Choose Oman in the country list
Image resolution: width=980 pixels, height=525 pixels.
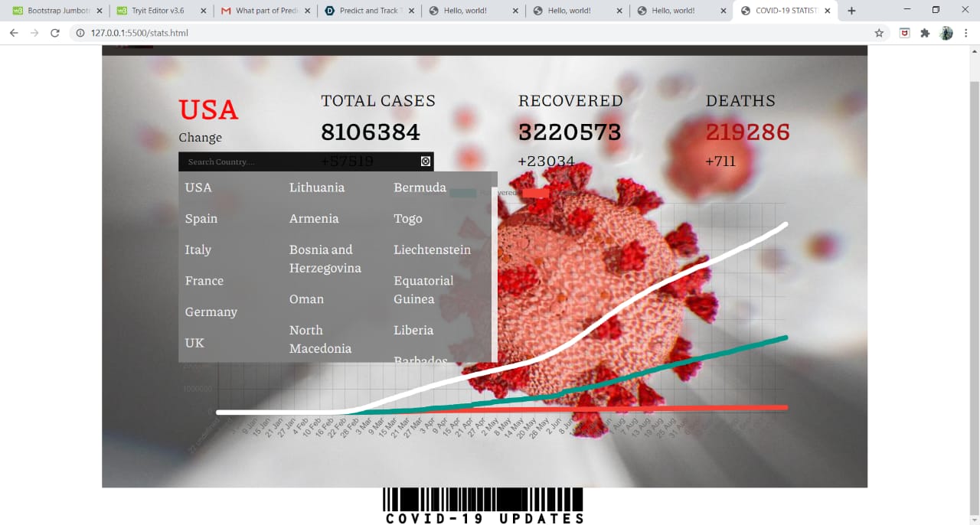(306, 299)
